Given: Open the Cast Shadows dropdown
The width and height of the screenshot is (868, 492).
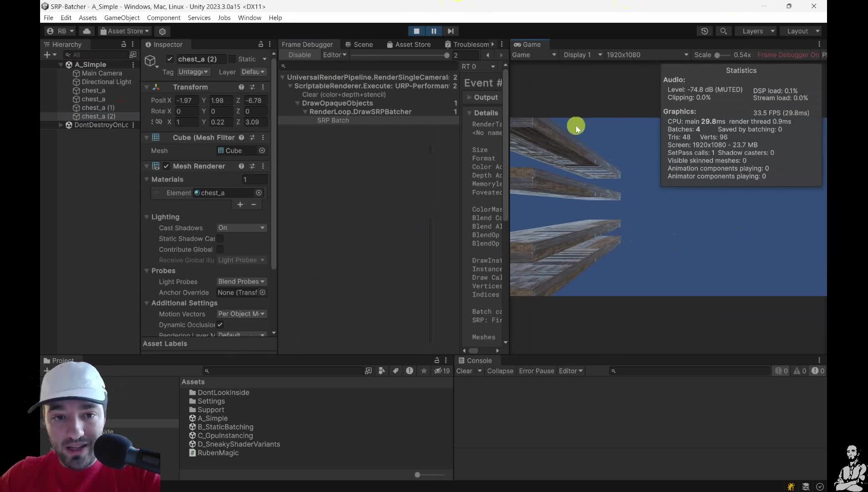Looking at the screenshot, I should point(241,228).
